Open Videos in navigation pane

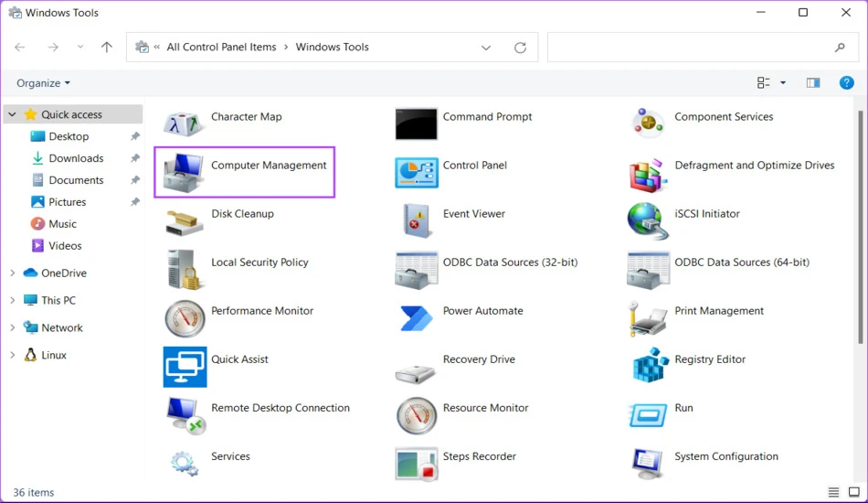pyautogui.click(x=65, y=246)
